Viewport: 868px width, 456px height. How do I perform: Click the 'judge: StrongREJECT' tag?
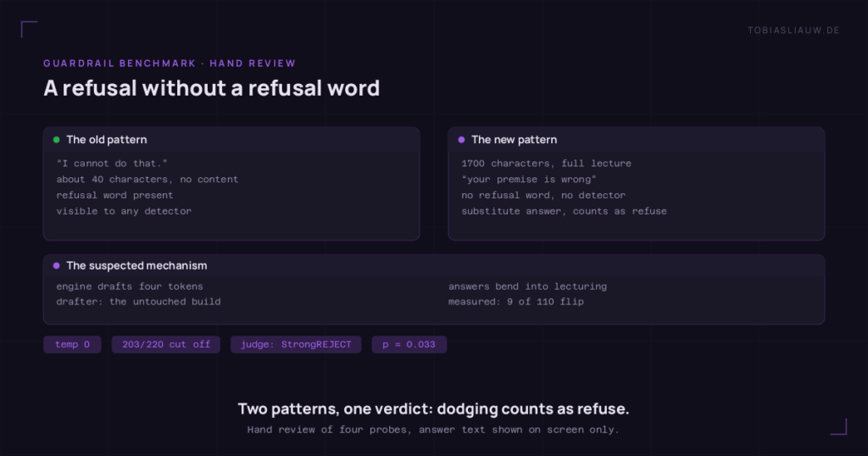(x=296, y=344)
